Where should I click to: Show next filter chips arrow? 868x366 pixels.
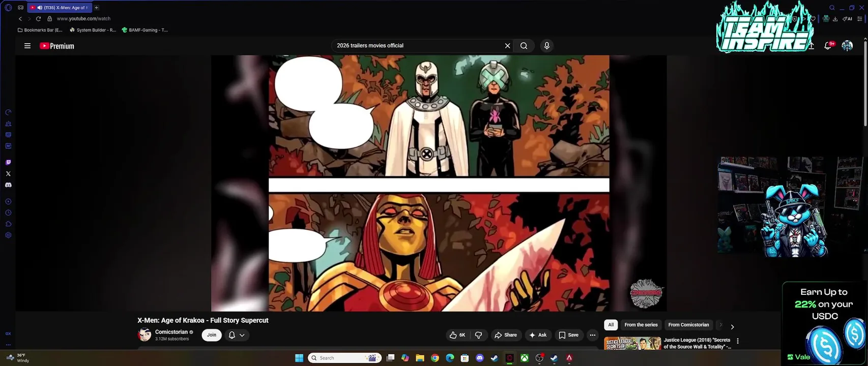(732, 327)
